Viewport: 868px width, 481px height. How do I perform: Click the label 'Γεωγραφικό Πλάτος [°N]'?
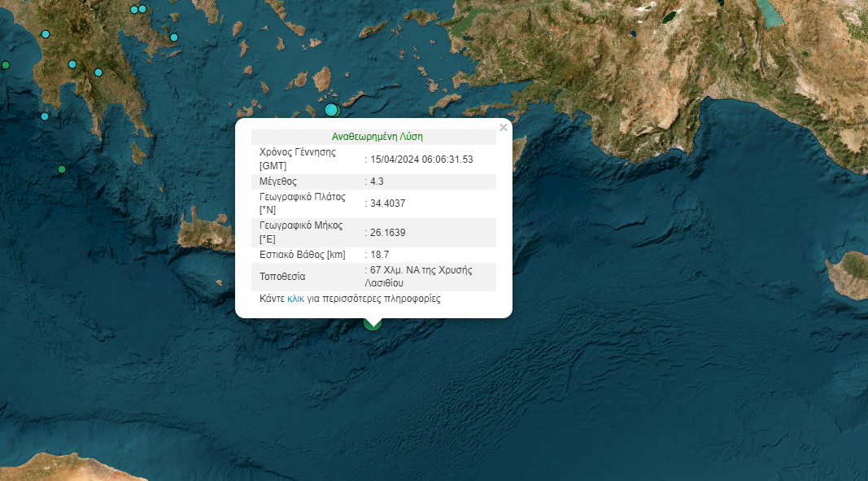click(x=303, y=203)
